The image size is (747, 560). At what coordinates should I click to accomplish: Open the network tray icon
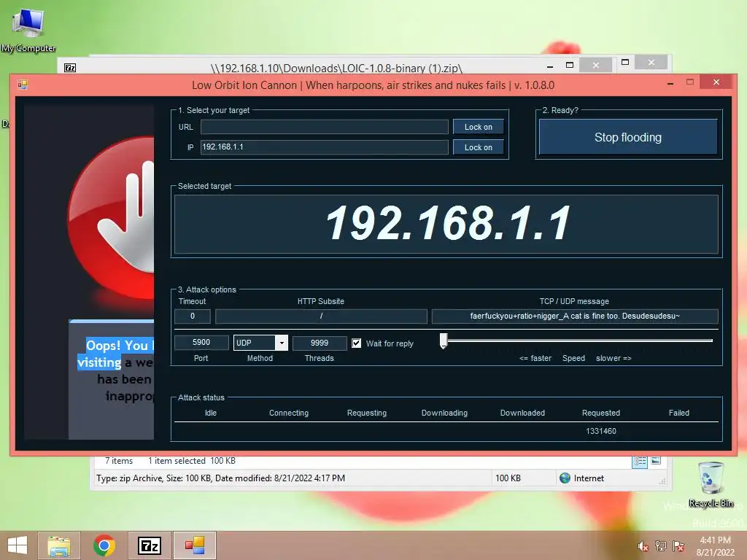[661, 546]
